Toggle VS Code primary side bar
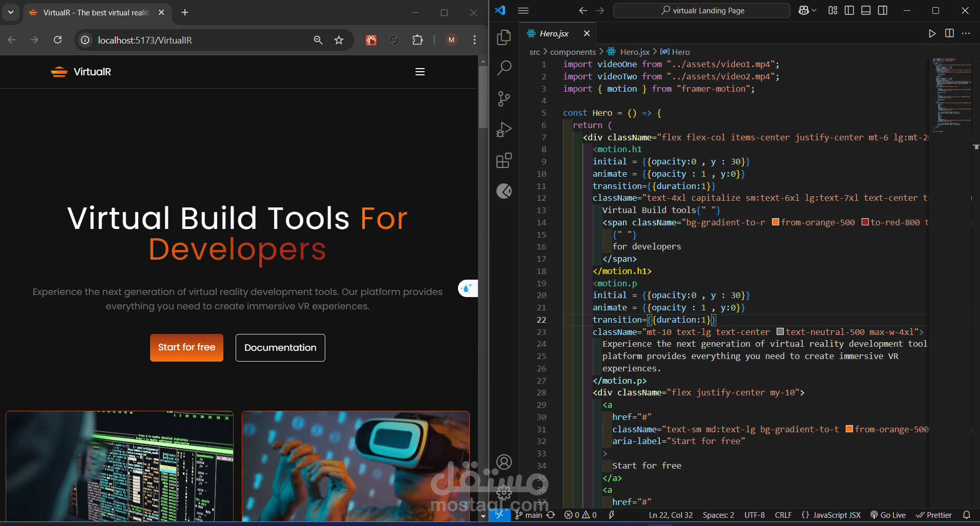The height and width of the screenshot is (526, 980). tap(849, 10)
